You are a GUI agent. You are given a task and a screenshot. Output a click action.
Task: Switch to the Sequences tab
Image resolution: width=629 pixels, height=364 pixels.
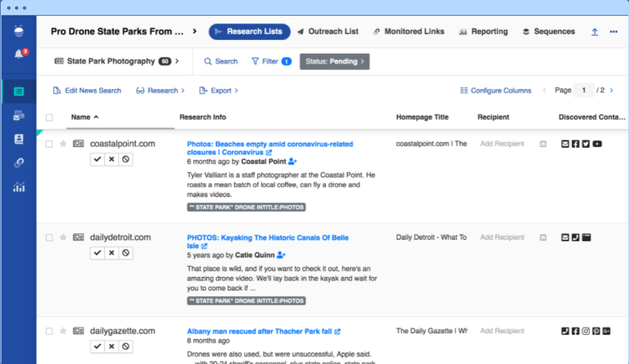(x=548, y=31)
